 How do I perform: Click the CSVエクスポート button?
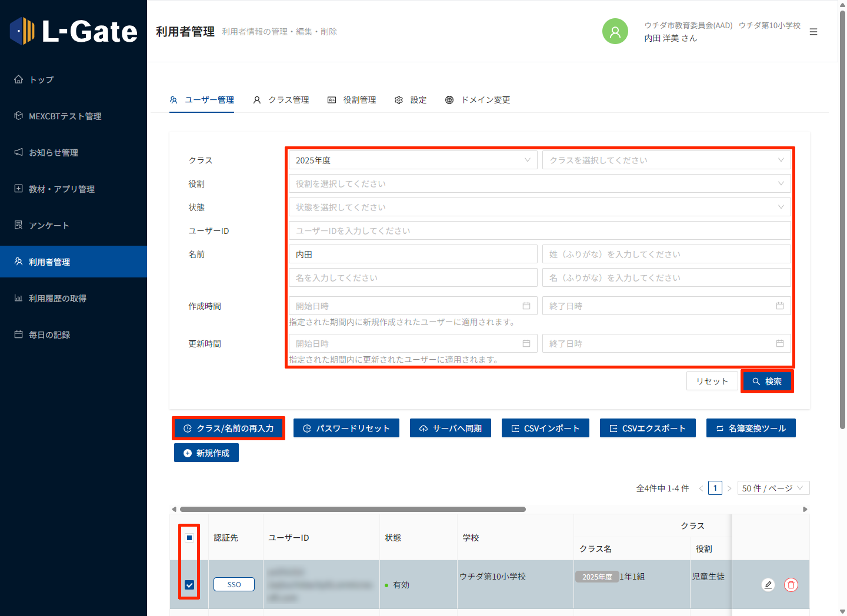tap(648, 428)
